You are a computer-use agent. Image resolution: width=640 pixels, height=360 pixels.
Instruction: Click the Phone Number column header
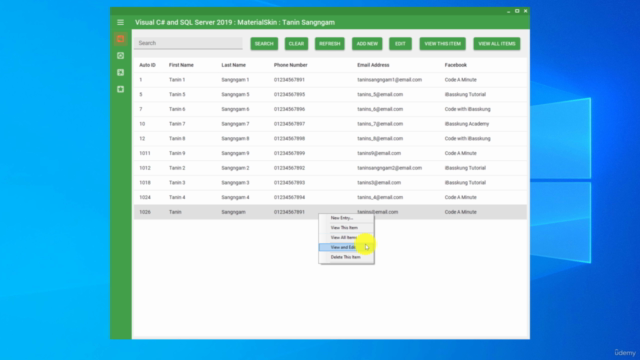(291, 65)
